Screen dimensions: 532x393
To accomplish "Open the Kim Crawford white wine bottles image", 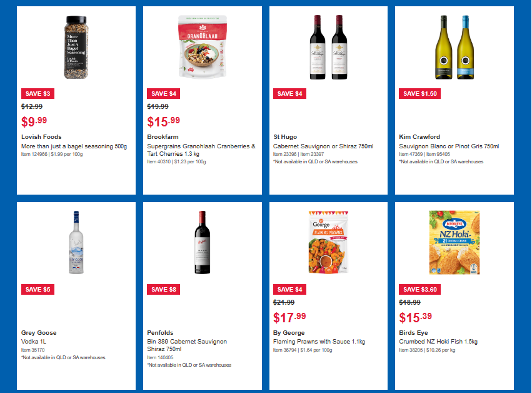I will [x=454, y=47].
